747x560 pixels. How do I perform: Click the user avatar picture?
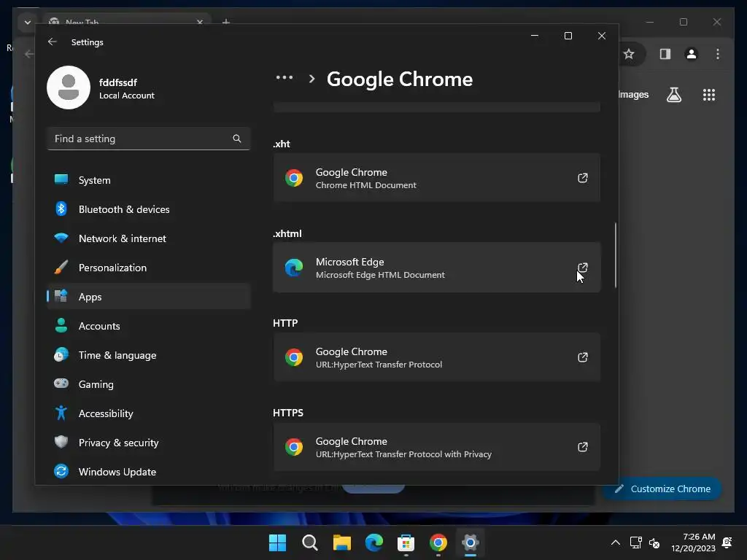click(x=69, y=87)
